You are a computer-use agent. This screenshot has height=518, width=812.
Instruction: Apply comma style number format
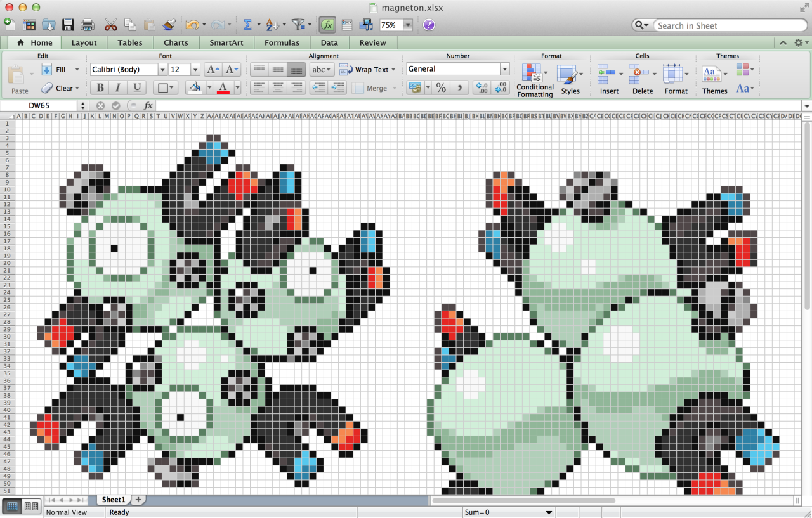459,87
